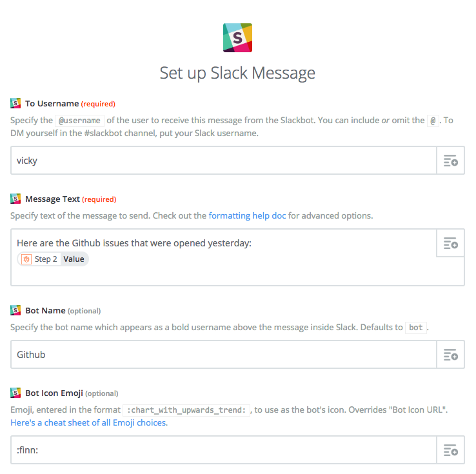
Task: Open the Emoji cheat sheet link
Action: [89, 422]
